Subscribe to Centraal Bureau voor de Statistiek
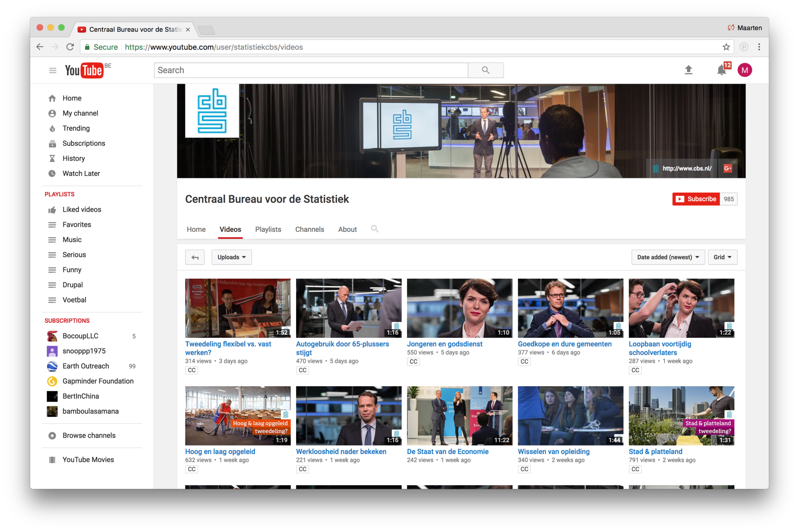Image resolution: width=799 pixels, height=532 pixels. [x=696, y=199]
